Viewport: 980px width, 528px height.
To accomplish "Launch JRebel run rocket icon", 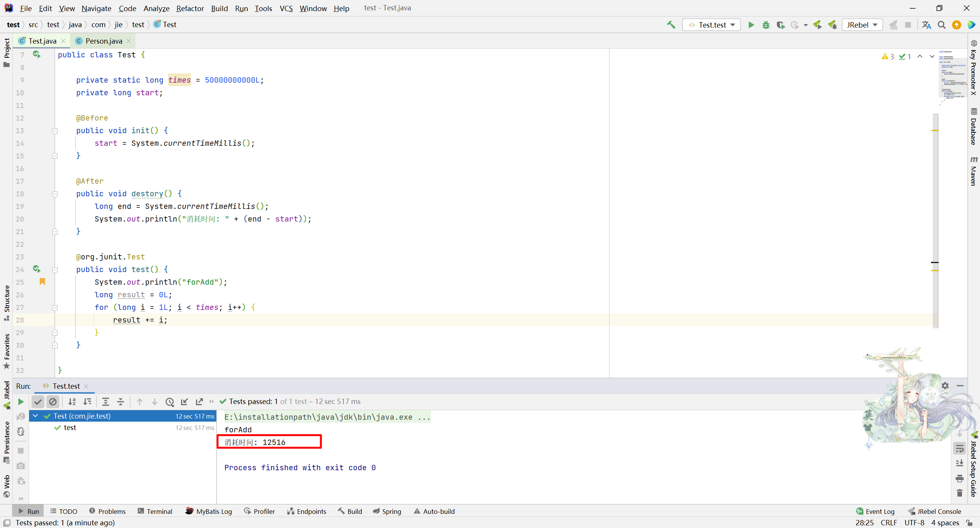I will tap(817, 24).
